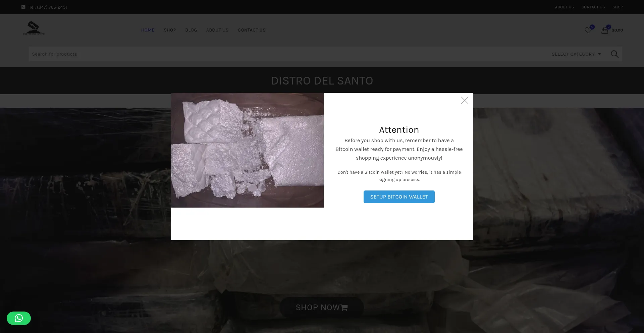The height and width of the screenshot is (333, 644).
Task: Click the Search for products field
Action: [x=268, y=54]
